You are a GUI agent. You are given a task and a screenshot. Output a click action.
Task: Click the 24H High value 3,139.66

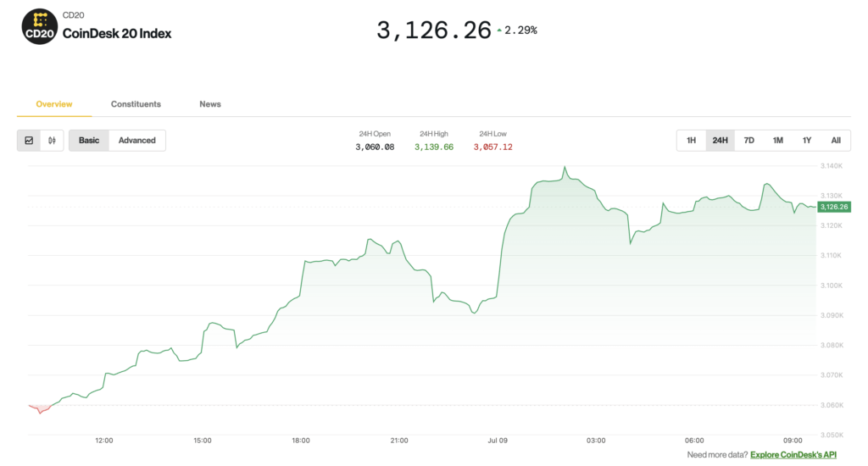pyautogui.click(x=434, y=147)
